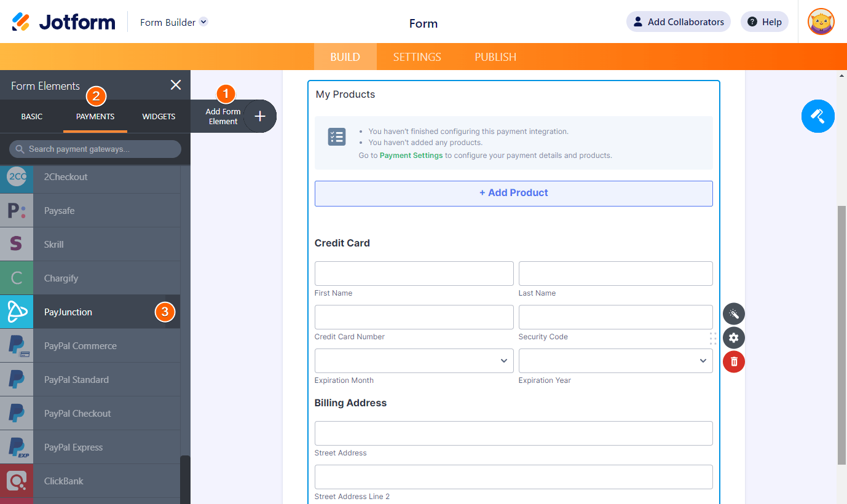Open the BUILD tab
Screen dimensions: 847x504
345,57
